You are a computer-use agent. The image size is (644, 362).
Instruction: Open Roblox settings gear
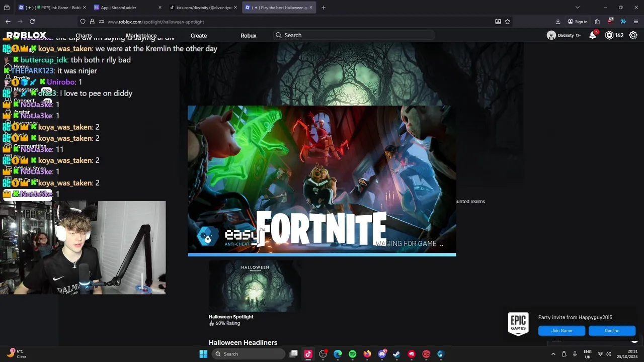click(633, 35)
